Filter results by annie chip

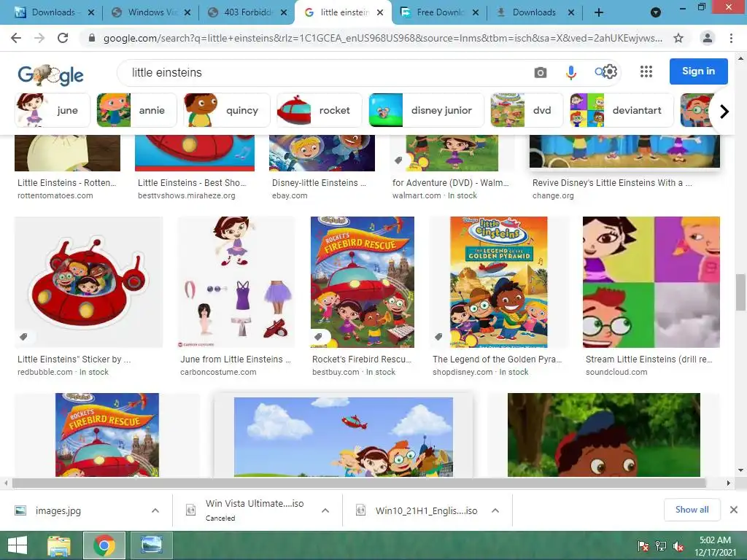click(136, 111)
